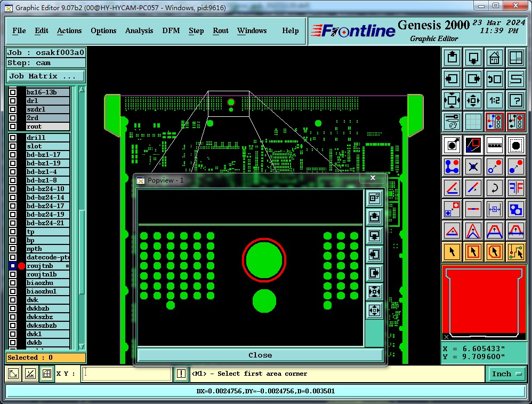Screen dimensions: 532x404
Task: Toggle the checkbox for layer bd-bz1-17
Action: (x=13, y=155)
